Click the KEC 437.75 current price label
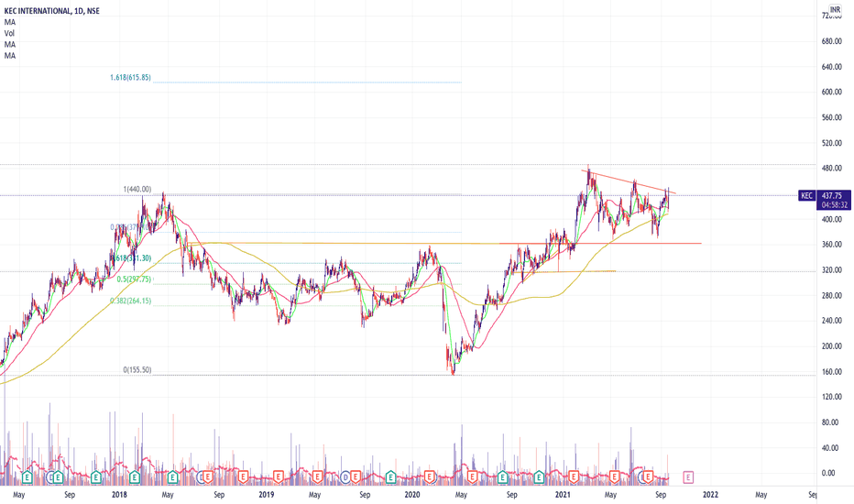Image resolution: width=854 pixels, height=504 pixels. 825,195
